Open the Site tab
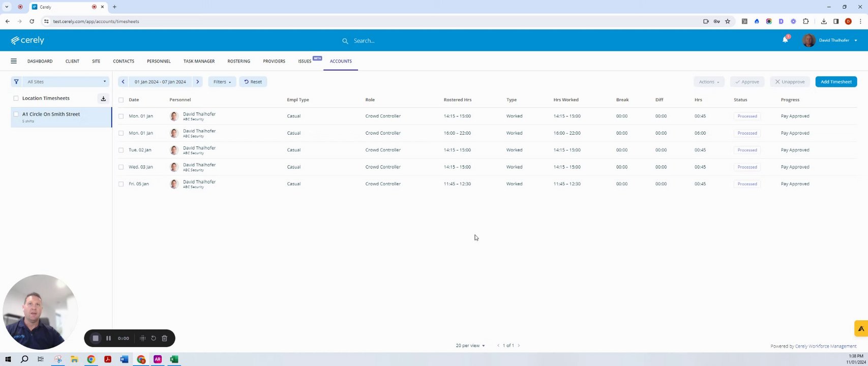This screenshot has height=366, width=868. (x=96, y=62)
